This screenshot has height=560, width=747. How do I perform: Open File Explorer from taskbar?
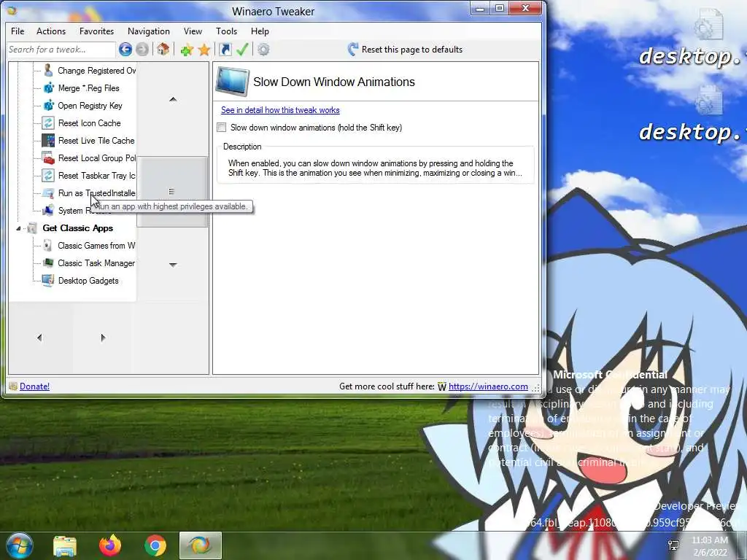pyautogui.click(x=65, y=545)
